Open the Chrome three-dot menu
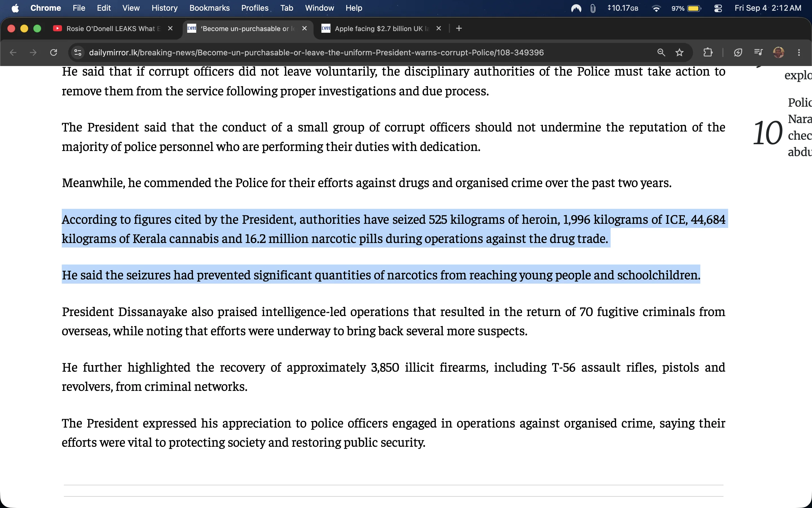The width and height of the screenshot is (812, 508). (799, 52)
